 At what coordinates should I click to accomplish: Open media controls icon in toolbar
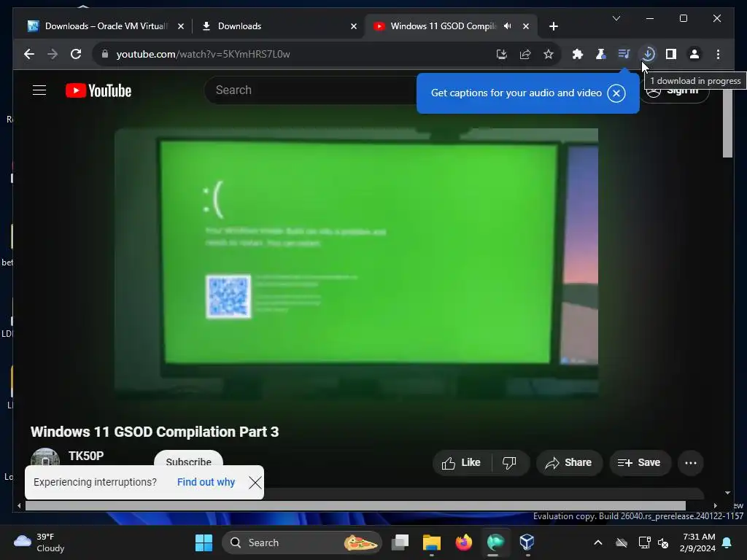coord(624,54)
